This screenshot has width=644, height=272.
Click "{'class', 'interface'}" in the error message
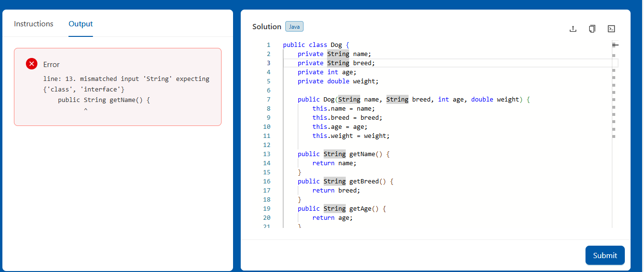tap(84, 89)
